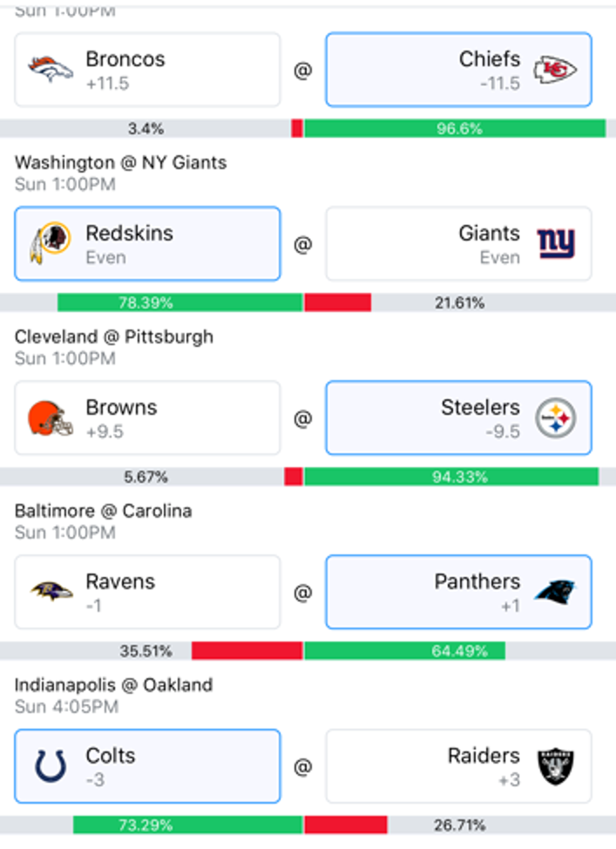Click the Steelers team logo

(x=555, y=418)
